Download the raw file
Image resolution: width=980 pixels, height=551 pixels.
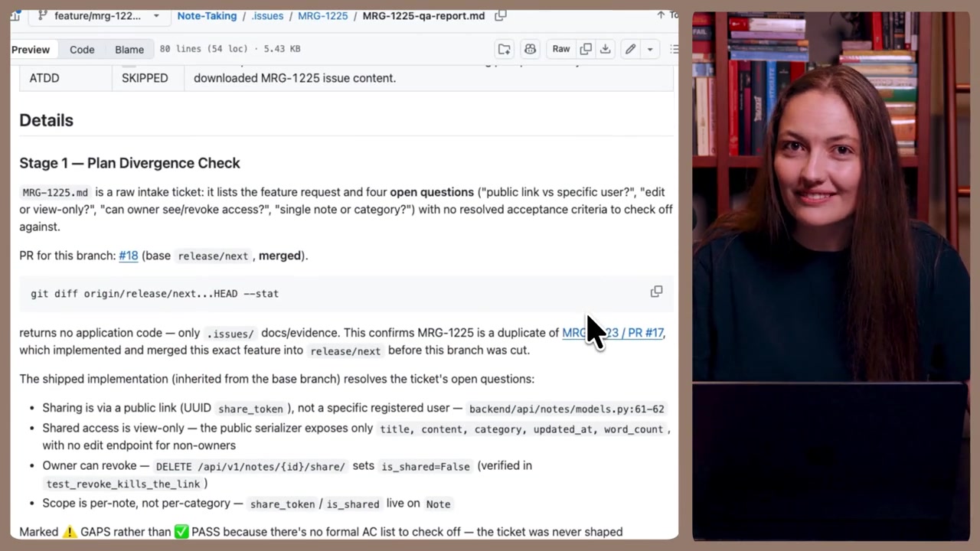[x=605, y=49]
